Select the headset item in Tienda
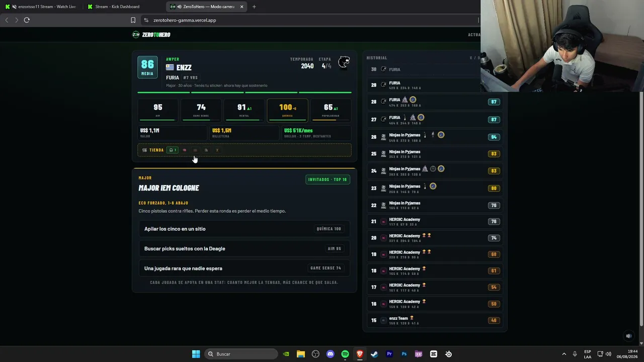This screenshot has height=362, width=644. [x=172, y=150]
